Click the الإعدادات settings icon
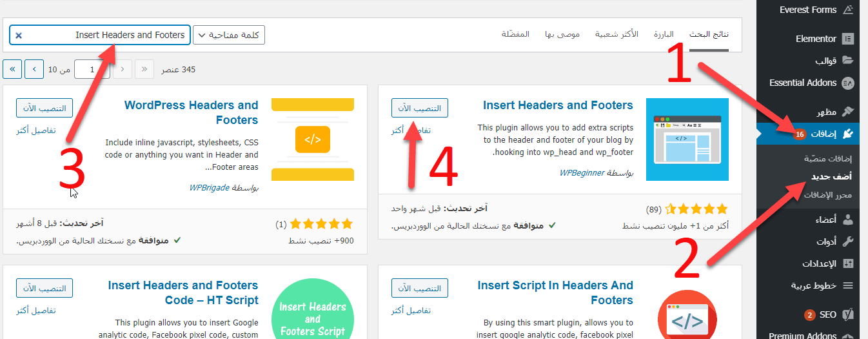Viewport: 868px width, 339px height. click(x=848, y=263)
